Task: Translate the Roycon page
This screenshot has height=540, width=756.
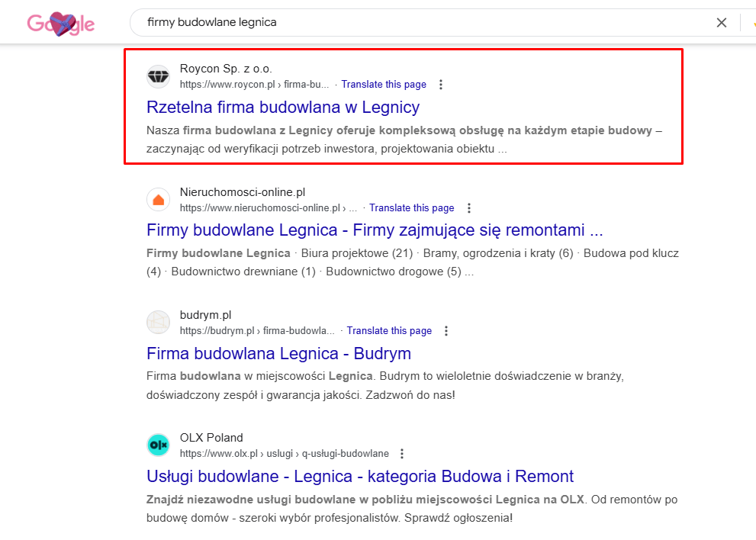Action: [x=383, y=84]
